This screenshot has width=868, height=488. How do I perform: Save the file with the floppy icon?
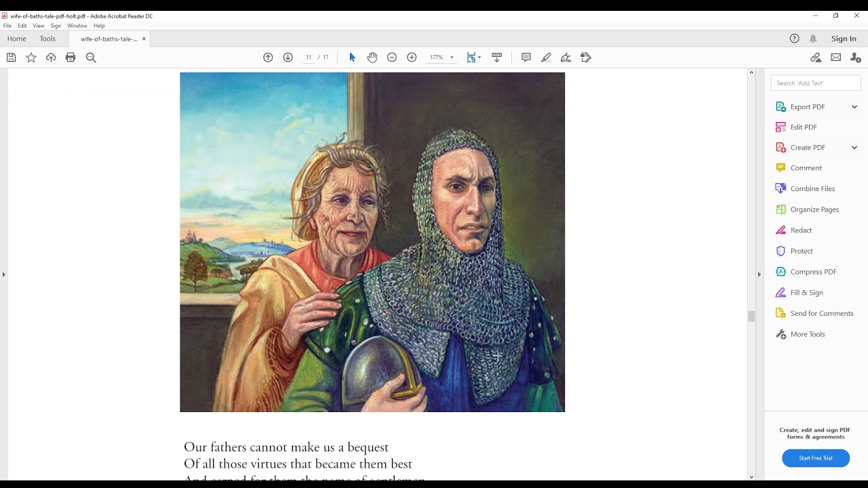pos(11,58)
